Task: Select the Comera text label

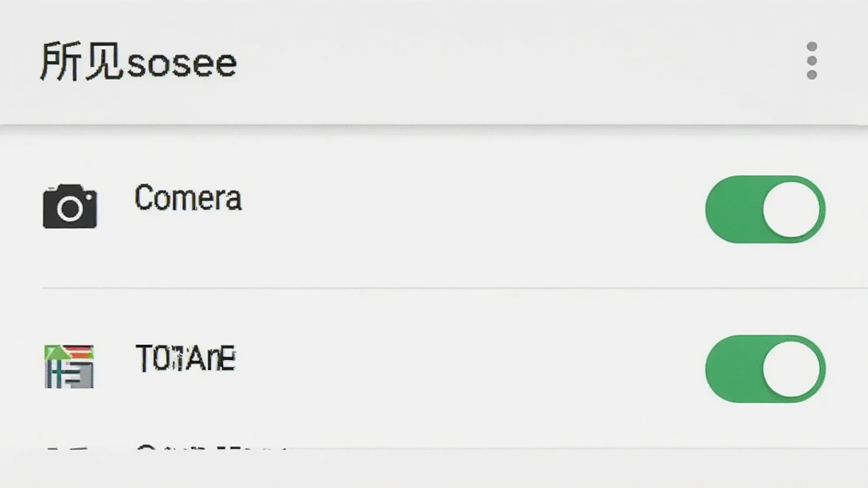Action: click(x=188, y=197)
